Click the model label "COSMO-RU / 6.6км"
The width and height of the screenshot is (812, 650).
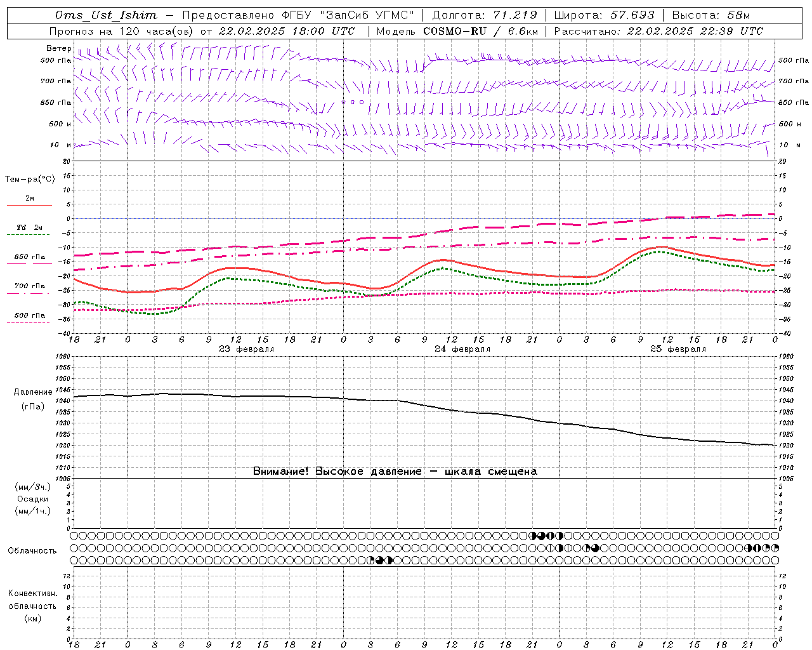481,31
